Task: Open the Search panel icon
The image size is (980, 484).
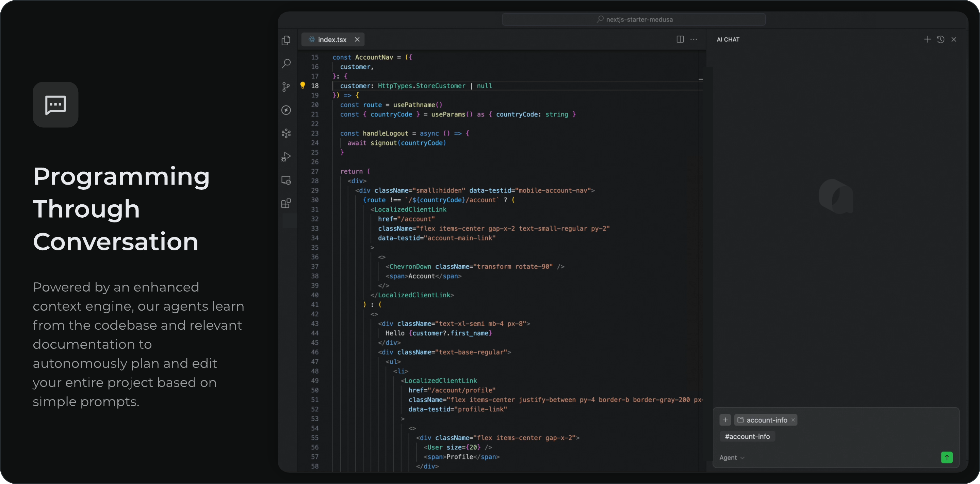Action: tap(286, 63)
